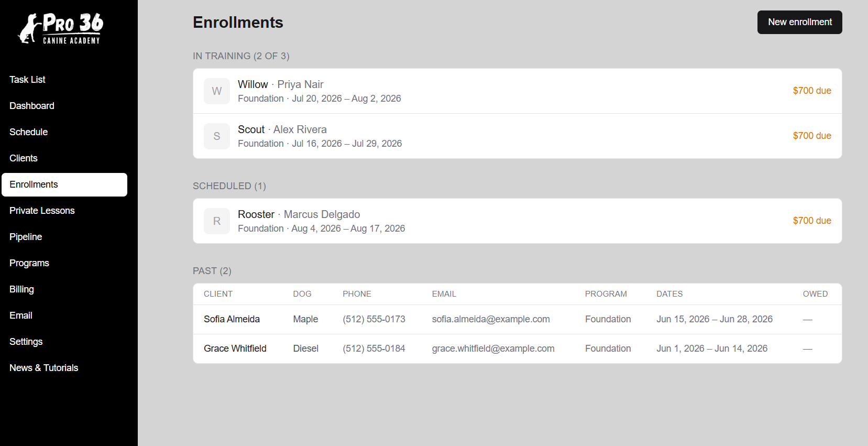Select Enrollments in the sidebar
This screenshot has width=868, height=446.
tap(64, 184)
